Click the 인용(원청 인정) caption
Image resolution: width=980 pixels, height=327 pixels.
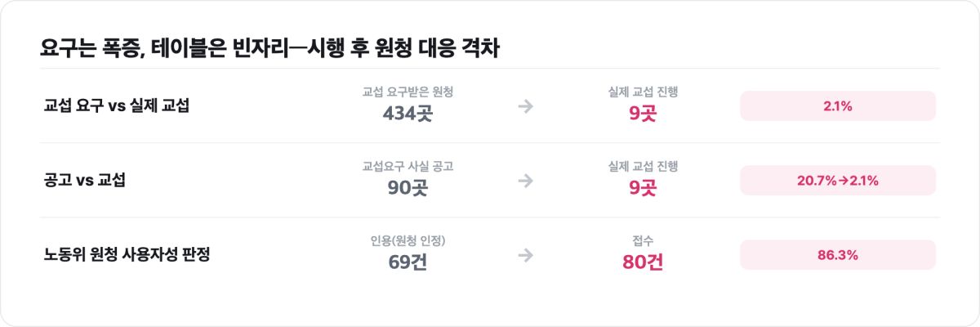408,241
